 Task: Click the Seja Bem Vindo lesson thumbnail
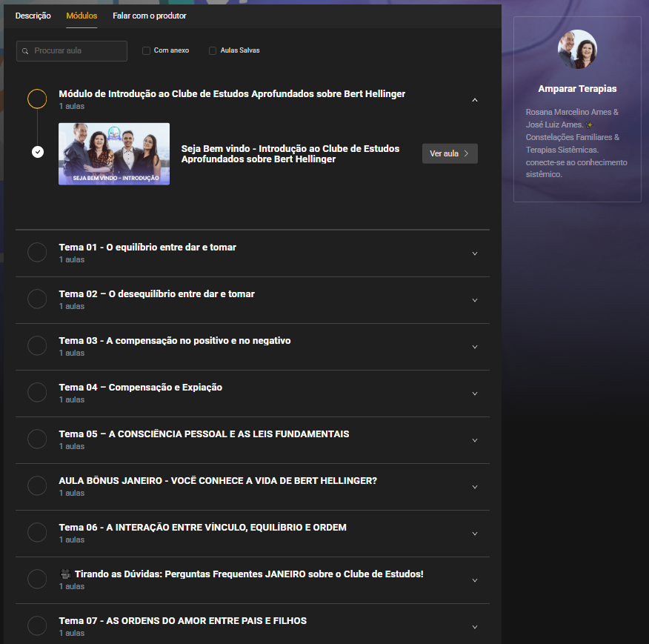coord(114,154)
